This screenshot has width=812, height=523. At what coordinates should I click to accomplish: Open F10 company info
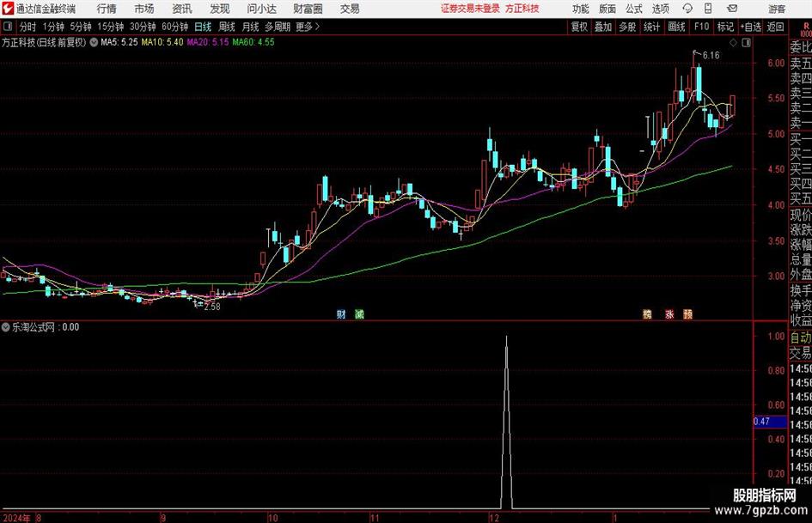click(701, 27)
